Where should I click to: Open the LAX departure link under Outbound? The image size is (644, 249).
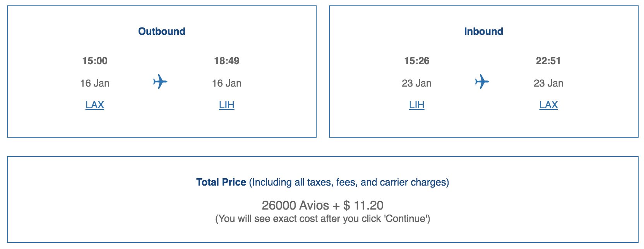click(95, 105)
